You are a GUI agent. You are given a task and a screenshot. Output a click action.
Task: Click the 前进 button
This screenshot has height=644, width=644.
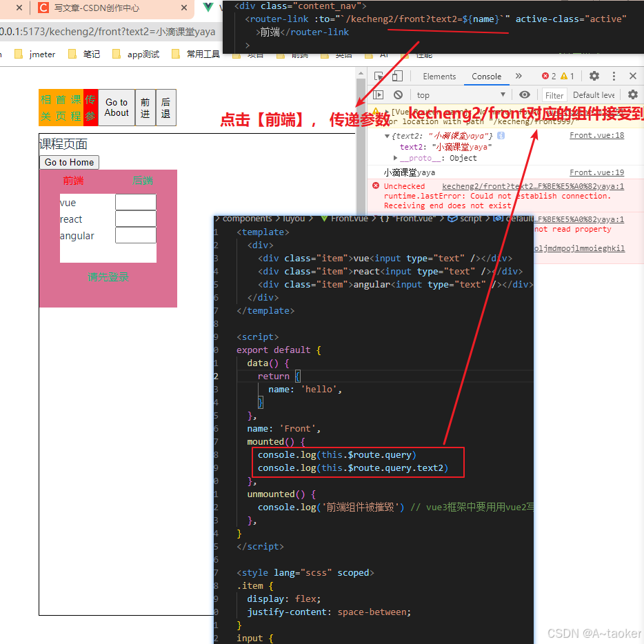(x=145, y=108)
